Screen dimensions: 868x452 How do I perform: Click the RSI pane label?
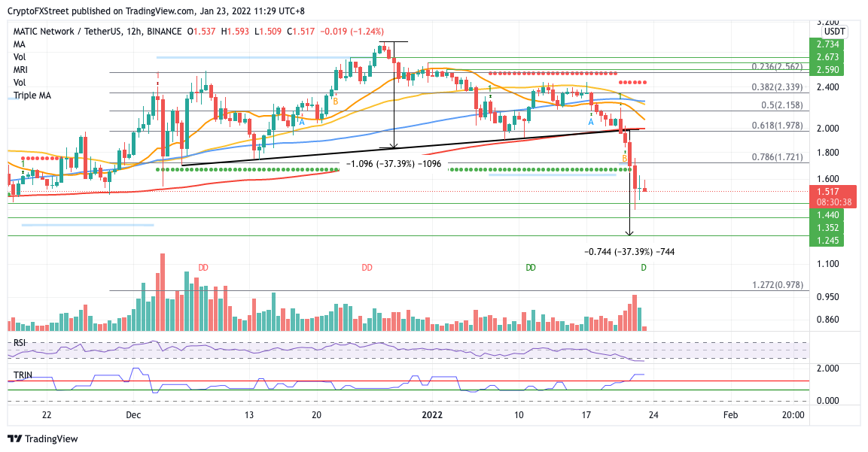tap(20, 343)
